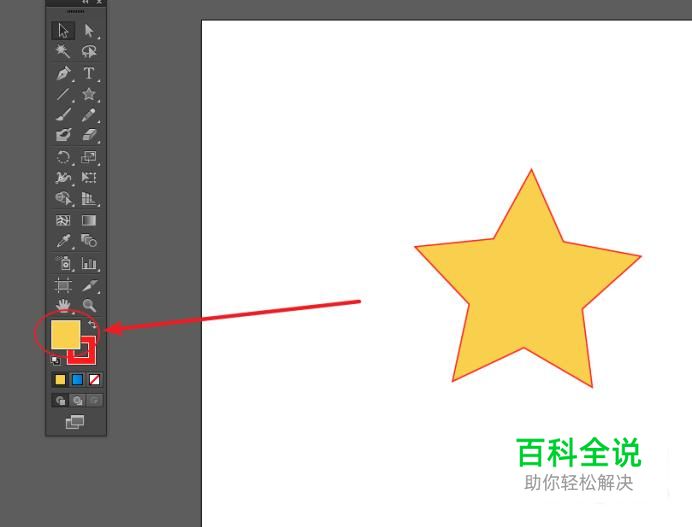Reset to default fill and stroke
Image resolution: width=692 pixels, height=527 pixels.
56,361
